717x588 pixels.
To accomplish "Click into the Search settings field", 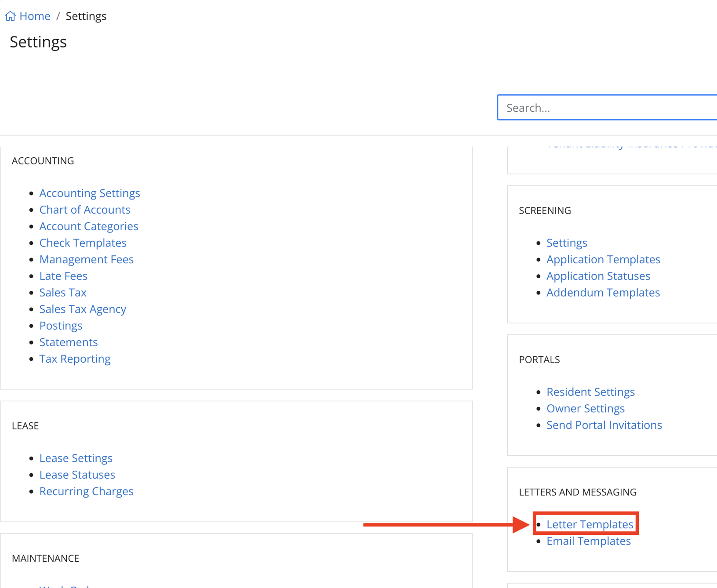I will tap(607, 108).
